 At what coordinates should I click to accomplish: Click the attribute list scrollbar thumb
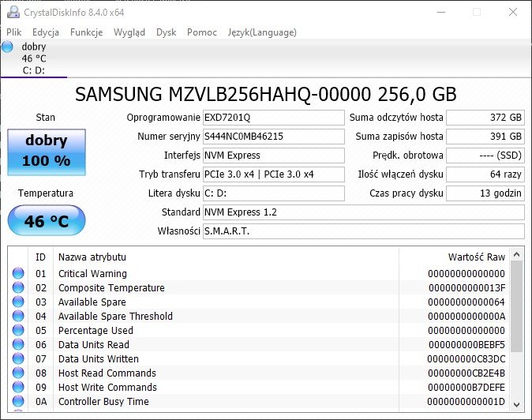click(x=517, y=306)
